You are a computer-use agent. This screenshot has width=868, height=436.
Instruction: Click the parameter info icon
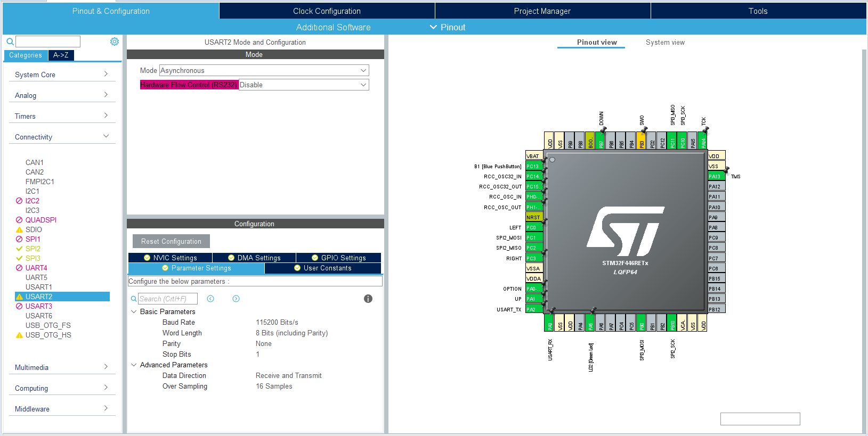pos(368,299)
